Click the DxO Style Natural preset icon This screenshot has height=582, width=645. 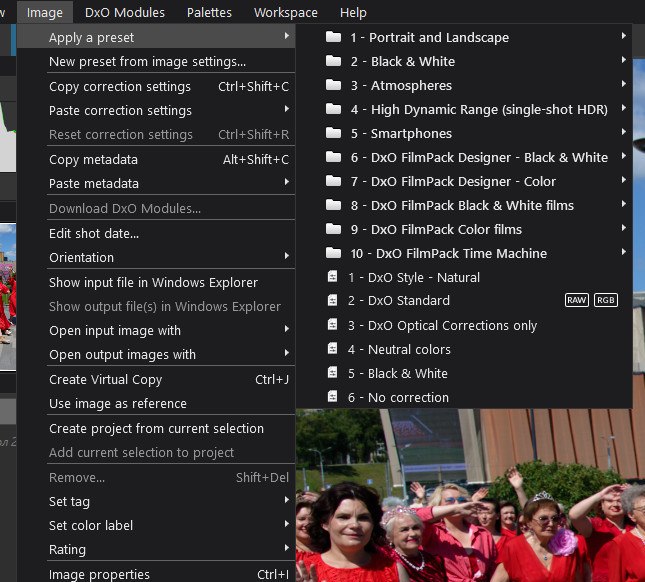(332, 276)
